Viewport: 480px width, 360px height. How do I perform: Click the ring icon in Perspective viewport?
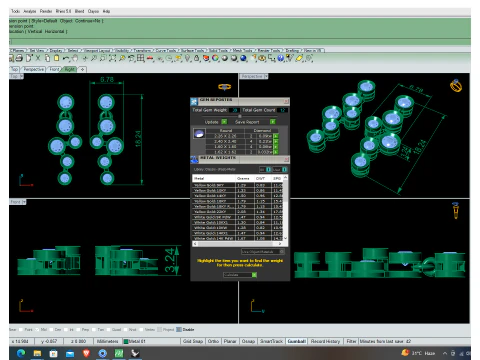[x=456, y=85]
